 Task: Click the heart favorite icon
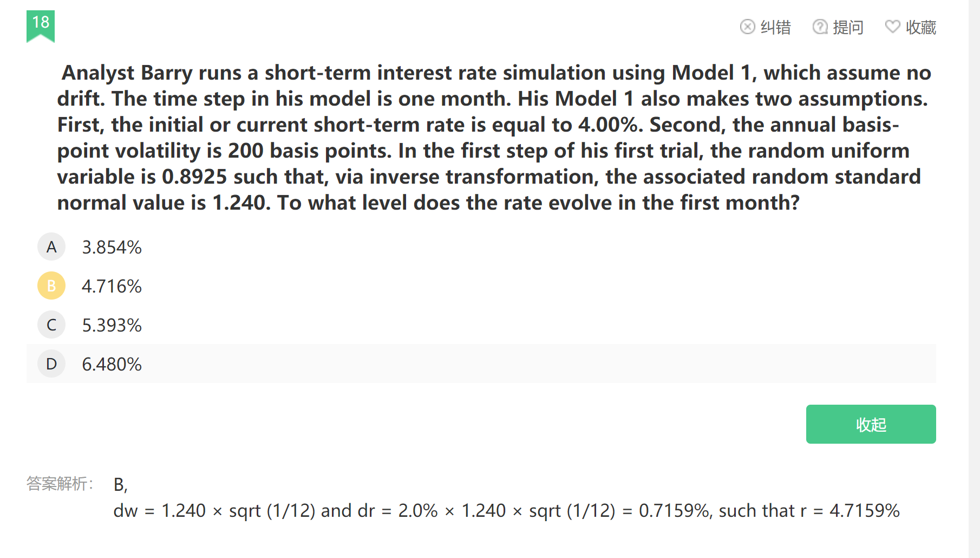pyautogui.click(x=892, y=27)
